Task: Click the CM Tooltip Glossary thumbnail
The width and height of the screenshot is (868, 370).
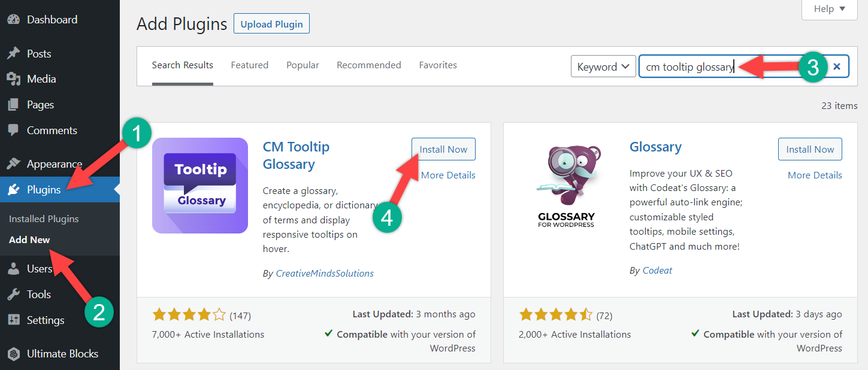Action: click(x=200, y=186)
